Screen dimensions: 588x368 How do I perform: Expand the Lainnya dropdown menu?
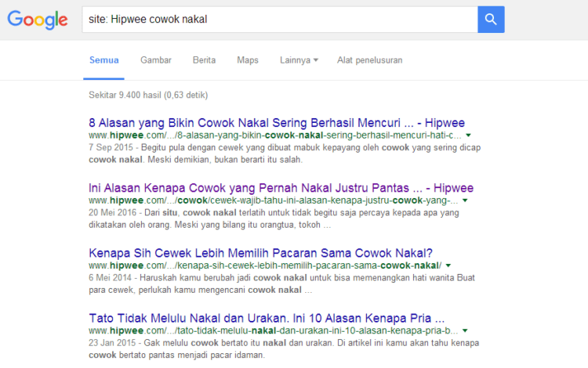tap(299, 60)
